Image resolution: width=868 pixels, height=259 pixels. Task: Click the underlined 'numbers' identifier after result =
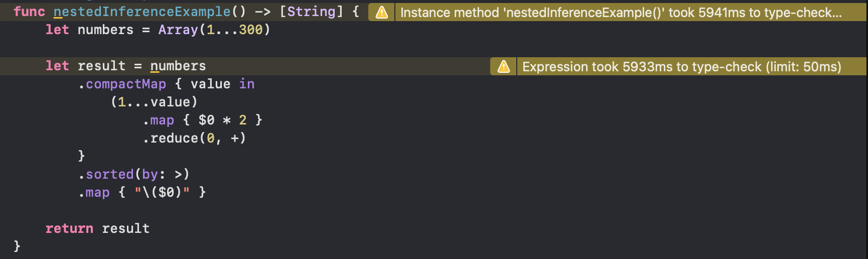[178, 66]
